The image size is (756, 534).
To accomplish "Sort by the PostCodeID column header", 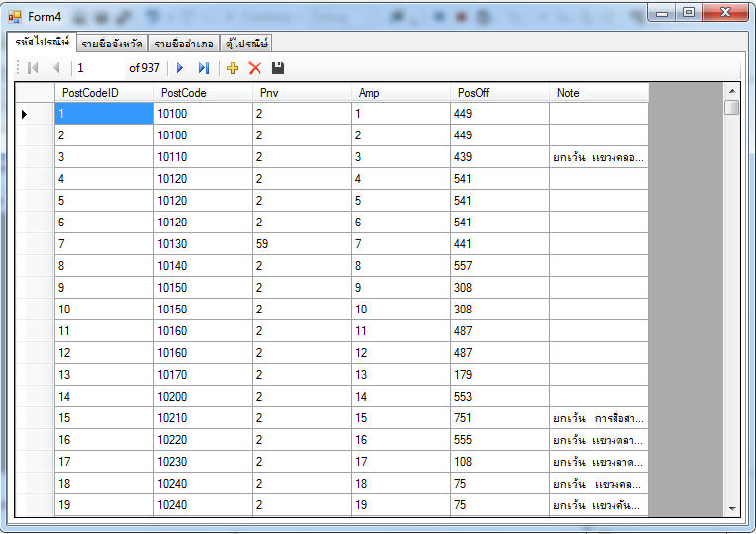I will (104, 92).
